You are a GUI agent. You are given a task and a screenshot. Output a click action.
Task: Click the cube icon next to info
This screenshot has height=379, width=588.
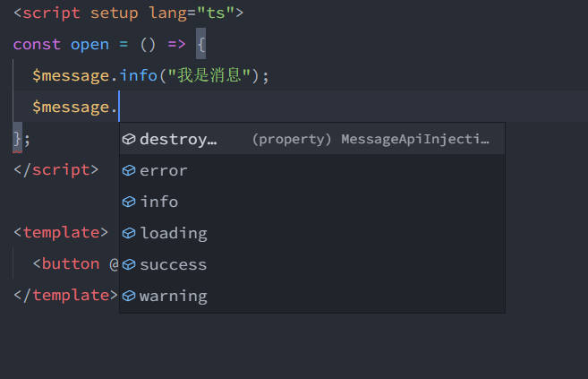tap(129, 202)
